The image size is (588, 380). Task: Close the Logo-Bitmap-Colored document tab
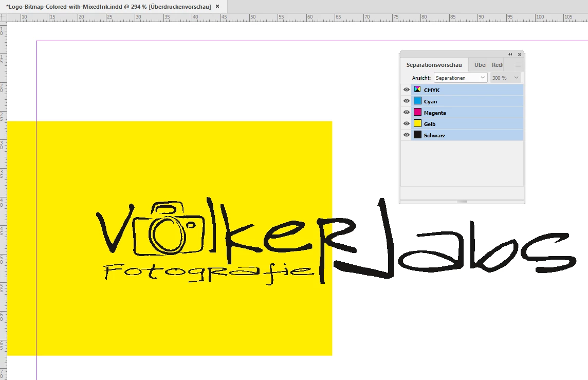(217, 6)
